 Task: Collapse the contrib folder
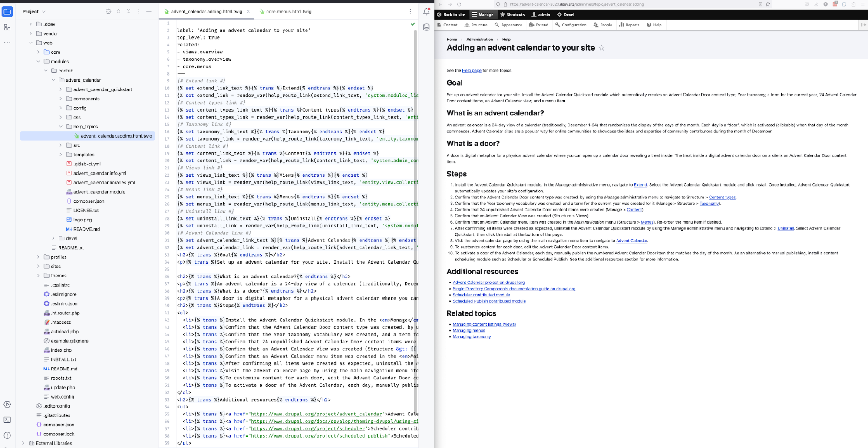pyautogui.click(x=46, y=71)
